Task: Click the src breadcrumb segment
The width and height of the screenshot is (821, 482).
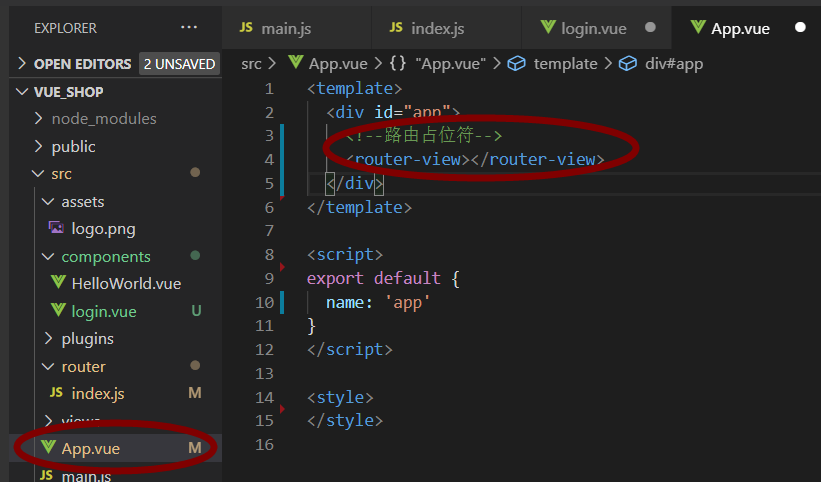Action: click(251, 64)
